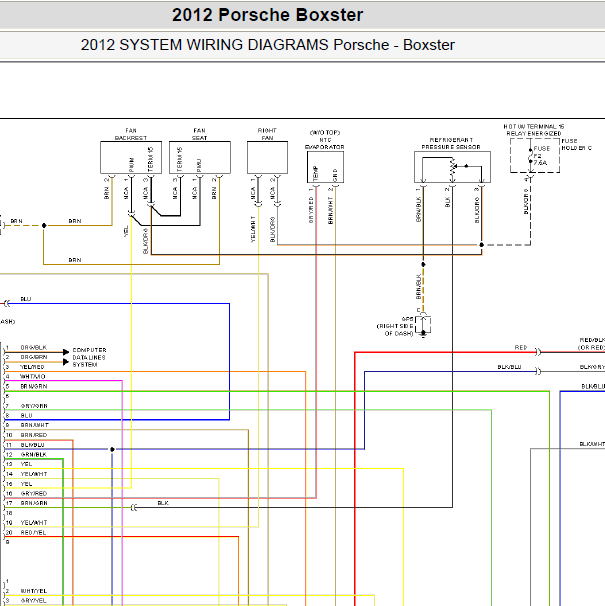The width and height of the screenshot is (605, 606).
Task: Click the GP5 ground symbol box
Action: click(423, 325)
